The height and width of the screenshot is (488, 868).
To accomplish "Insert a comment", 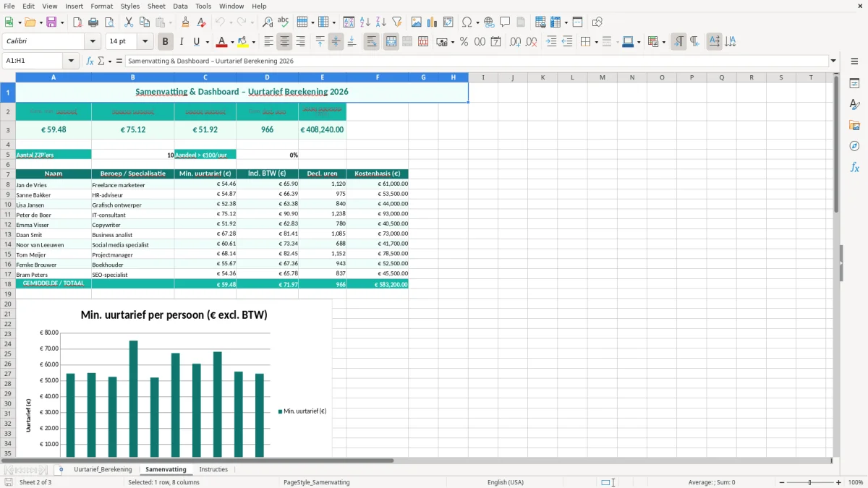I will [505, 22].
